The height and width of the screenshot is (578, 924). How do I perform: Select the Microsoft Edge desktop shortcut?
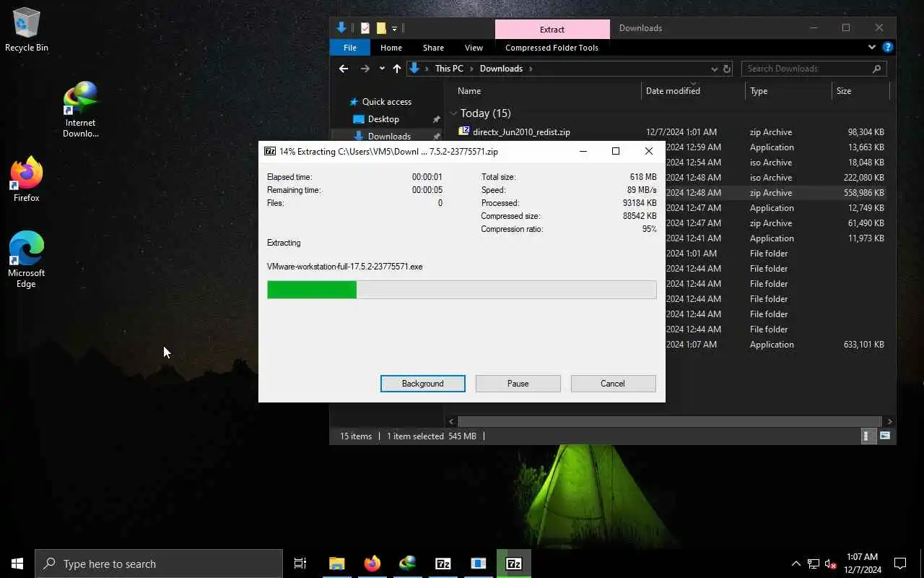tap(27, 259)
